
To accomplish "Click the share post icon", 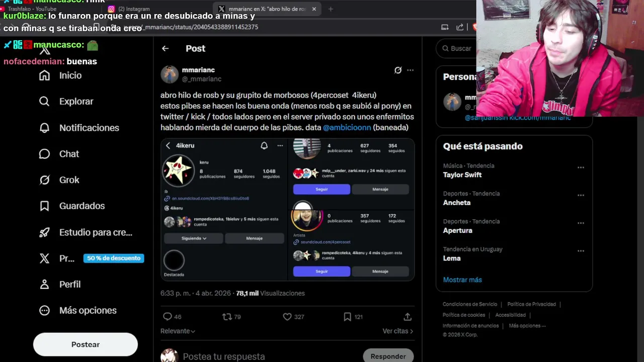I will (x=408, y=317).
